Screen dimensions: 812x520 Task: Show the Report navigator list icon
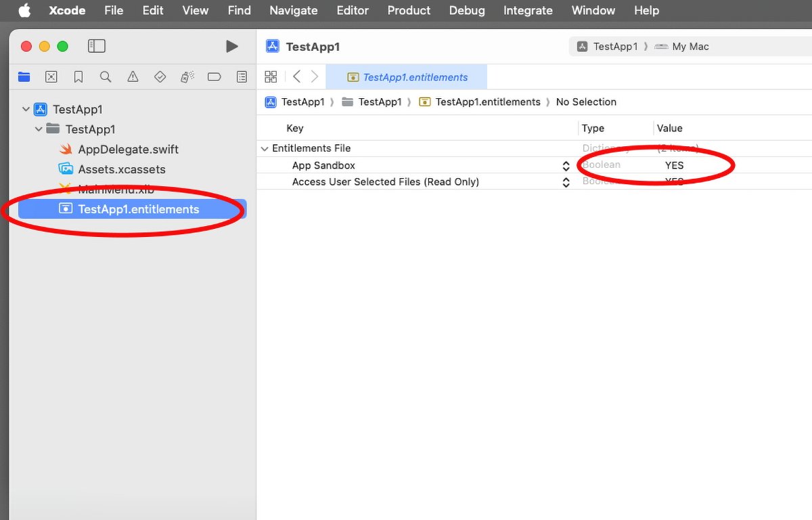pos(242,77)
